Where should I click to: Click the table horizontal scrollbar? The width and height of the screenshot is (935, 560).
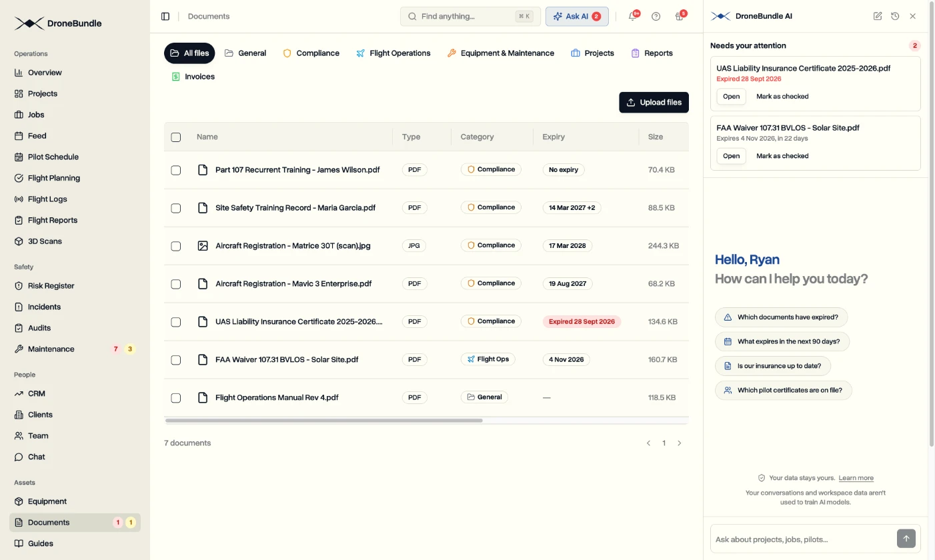(323, 421)
